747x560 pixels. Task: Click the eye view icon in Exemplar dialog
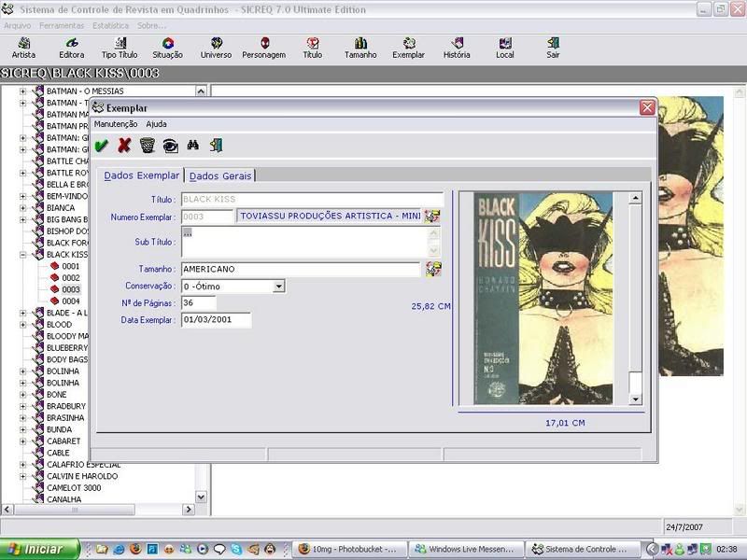tap(170, 146)
